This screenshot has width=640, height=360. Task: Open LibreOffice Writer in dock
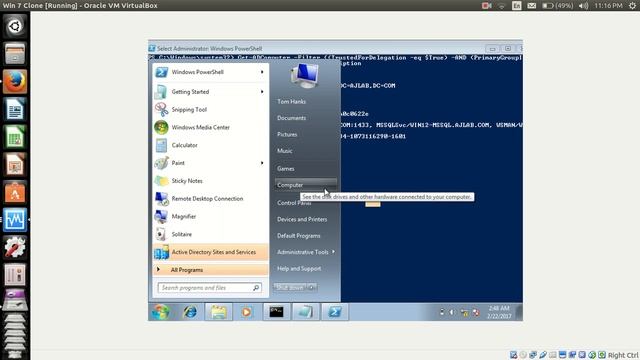coord(15,109)
